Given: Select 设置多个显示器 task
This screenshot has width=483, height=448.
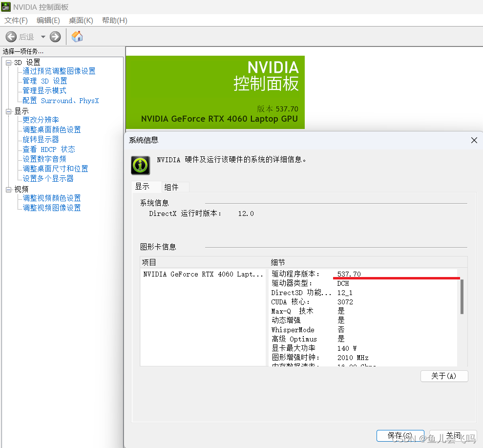Looking at the screenshot, I should [48, 179].
